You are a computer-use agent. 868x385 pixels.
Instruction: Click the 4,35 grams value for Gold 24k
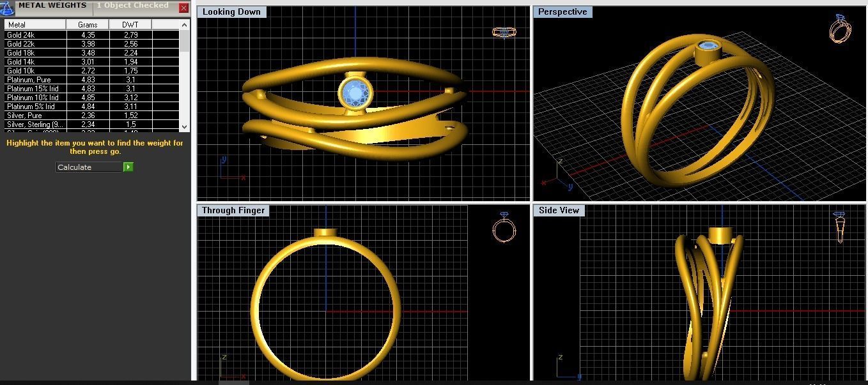(x=88, y=35)
